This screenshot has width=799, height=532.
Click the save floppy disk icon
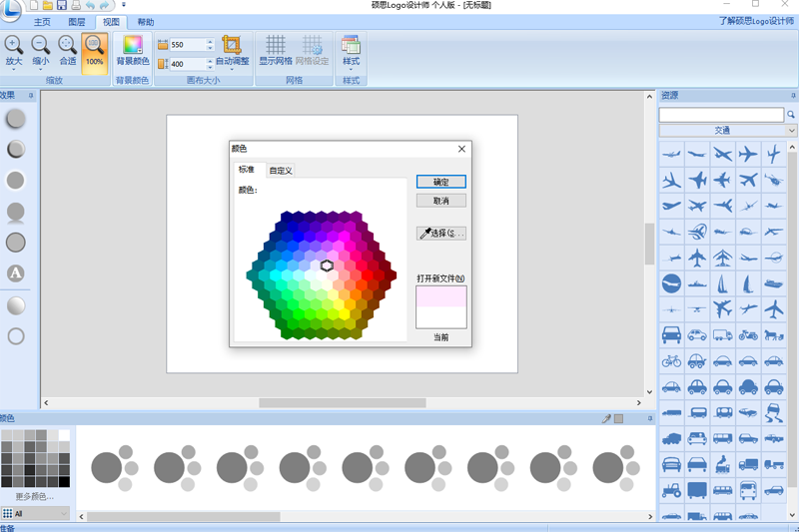pyautogui.click(x=62, y=5)
